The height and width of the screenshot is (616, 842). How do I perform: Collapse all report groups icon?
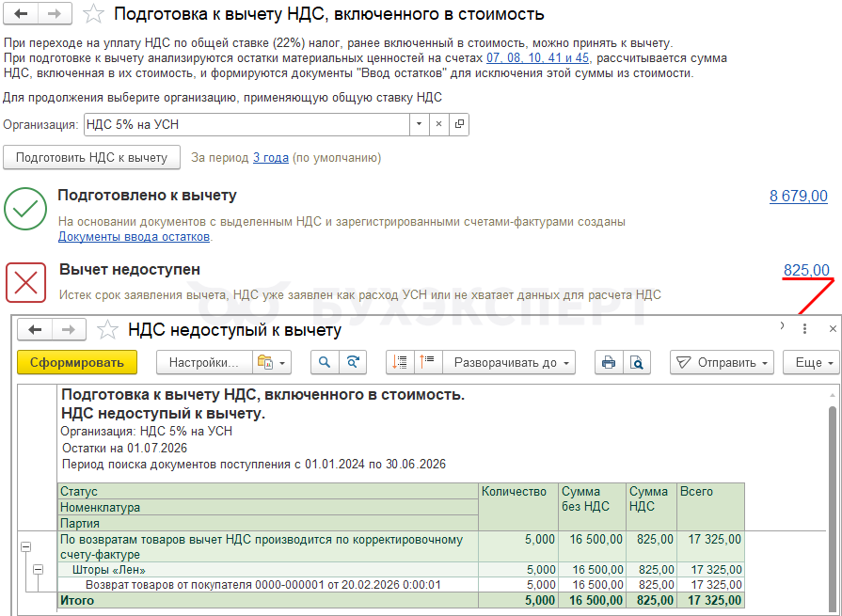point(400,363)
